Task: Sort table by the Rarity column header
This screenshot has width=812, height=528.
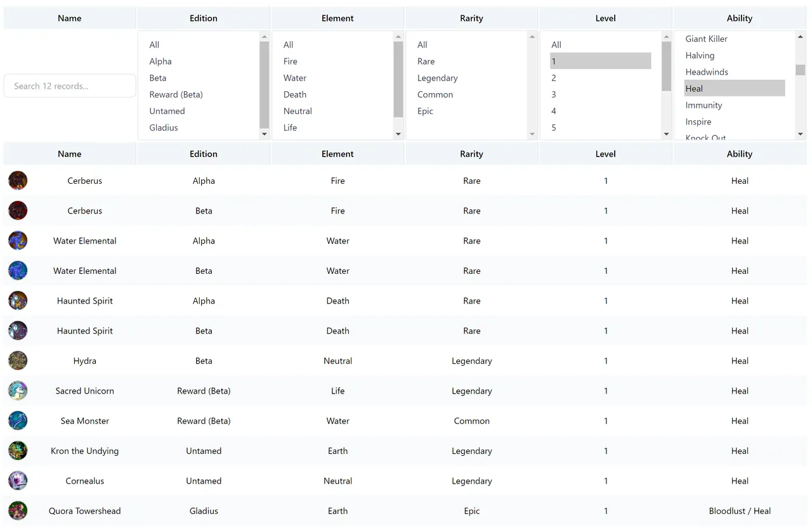Action: click(471, 154)
